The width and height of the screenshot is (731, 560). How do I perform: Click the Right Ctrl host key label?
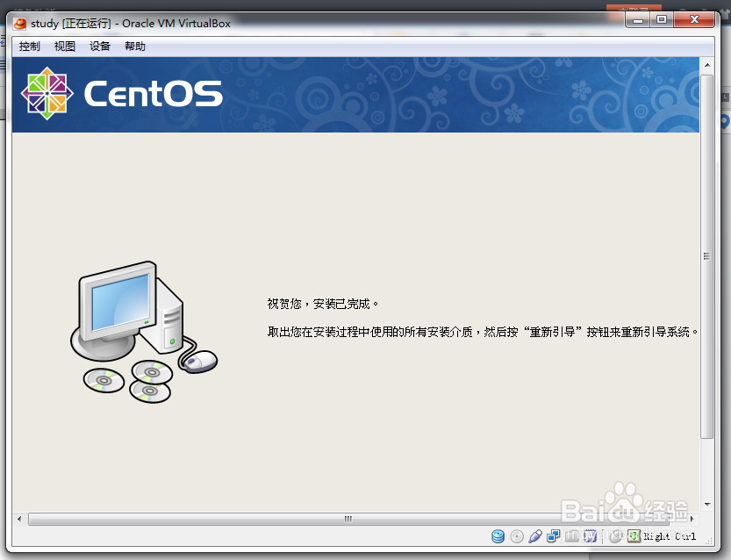coord(670,536)
